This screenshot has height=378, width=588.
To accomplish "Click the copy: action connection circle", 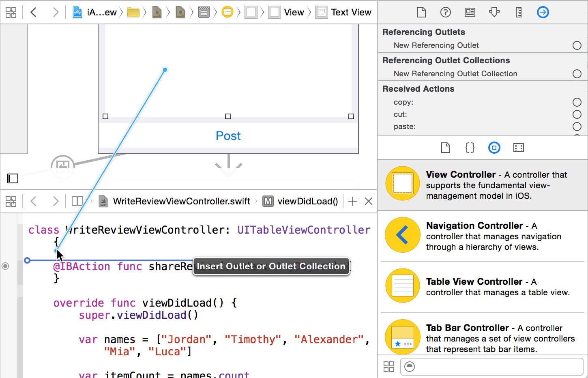I will coord(577,102).
